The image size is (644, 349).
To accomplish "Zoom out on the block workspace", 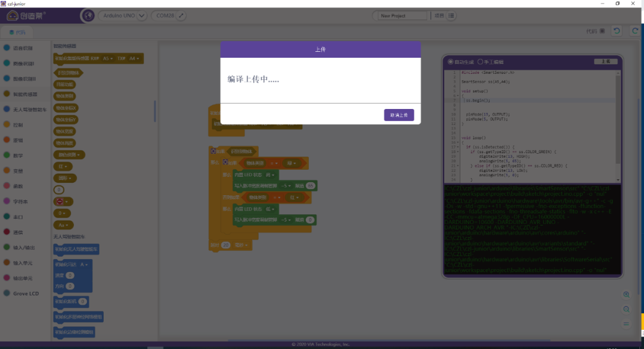I will (626, 309).
